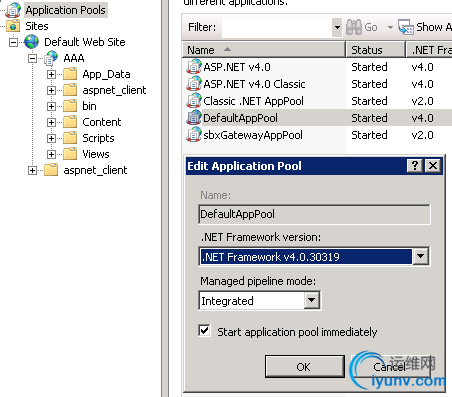The height and width of the screenshot is (397, 452).
Task: Open the .NET Framework version dropdown
Action: pyautogui.click(x=421, y=256)
